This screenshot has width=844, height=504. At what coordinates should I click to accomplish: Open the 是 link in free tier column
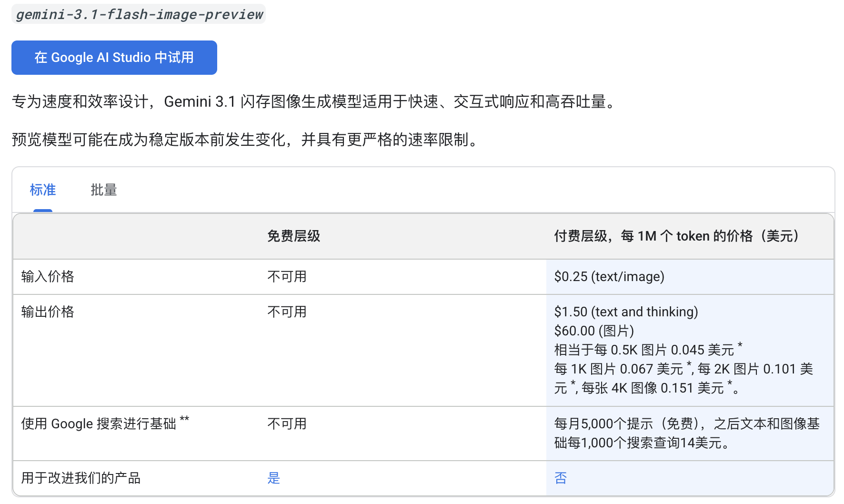pos(274,478)
